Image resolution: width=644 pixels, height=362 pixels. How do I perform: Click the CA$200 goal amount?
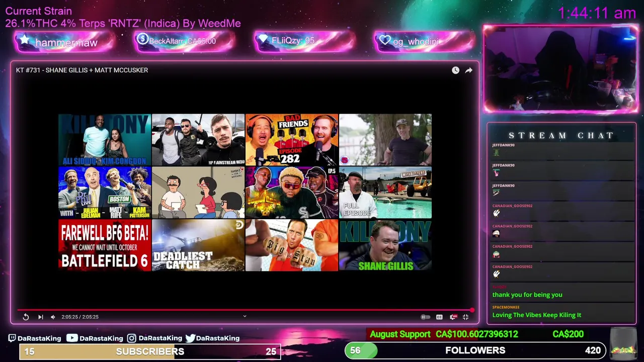coord(568,334)
